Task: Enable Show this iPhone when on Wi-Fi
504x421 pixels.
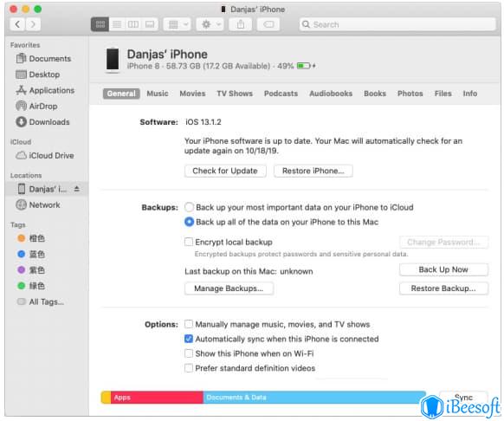Action: tap(189, 353)
